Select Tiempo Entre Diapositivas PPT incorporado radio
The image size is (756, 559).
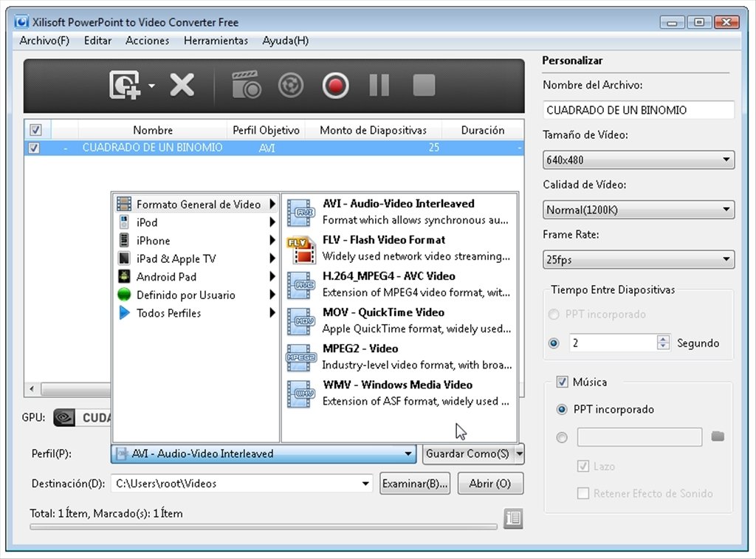point(554,315)
